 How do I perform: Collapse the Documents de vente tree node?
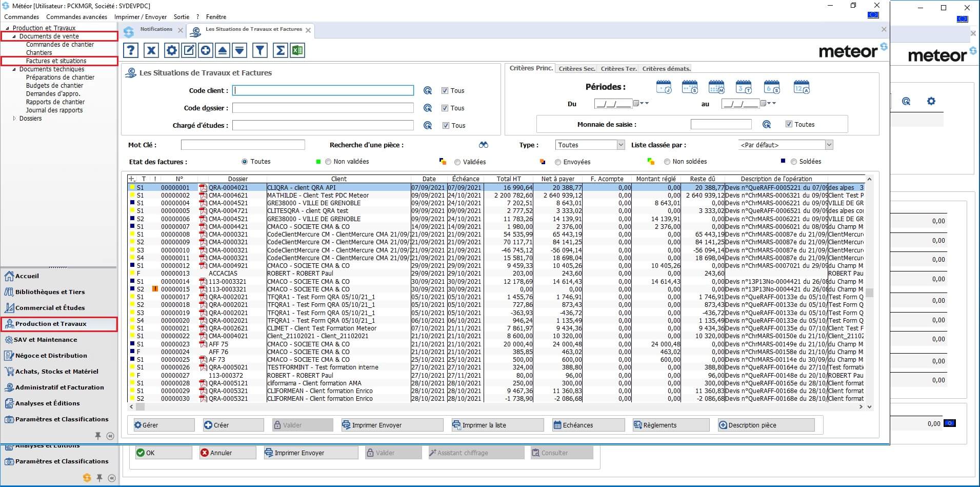click(x=14, y=36)
